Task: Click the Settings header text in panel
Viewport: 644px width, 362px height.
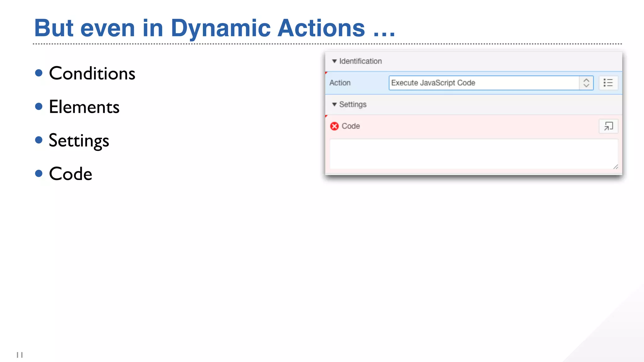Action: click(353, 105)
